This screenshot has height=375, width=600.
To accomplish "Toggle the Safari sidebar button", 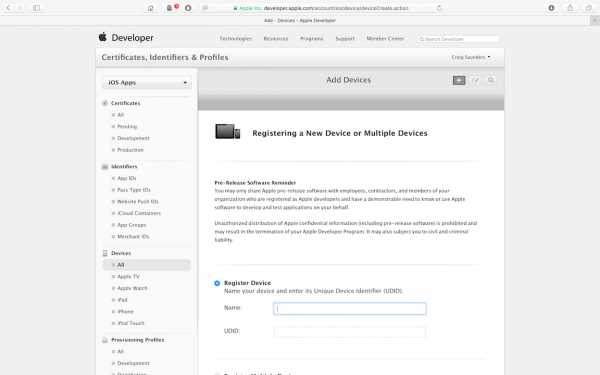I will (x=36, y=8).
